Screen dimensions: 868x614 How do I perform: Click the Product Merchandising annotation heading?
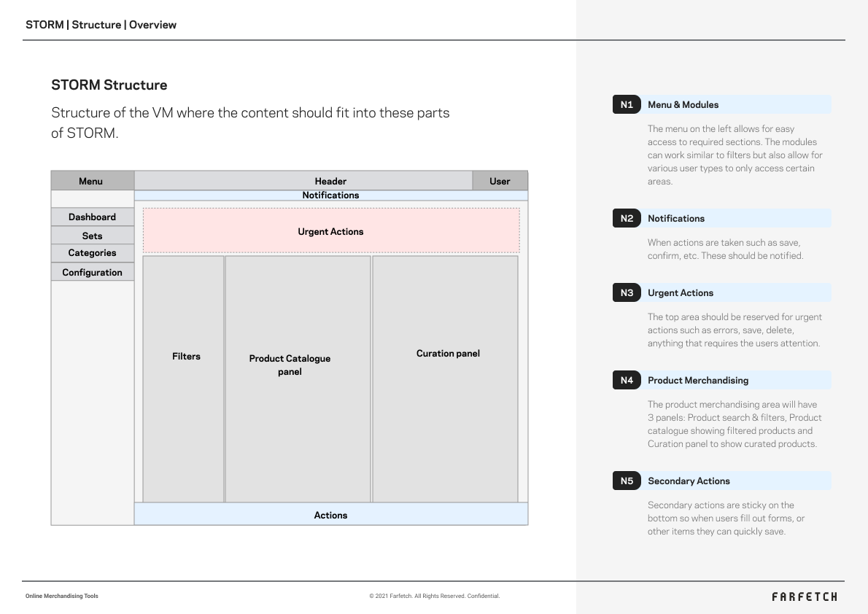click(698, 380)
